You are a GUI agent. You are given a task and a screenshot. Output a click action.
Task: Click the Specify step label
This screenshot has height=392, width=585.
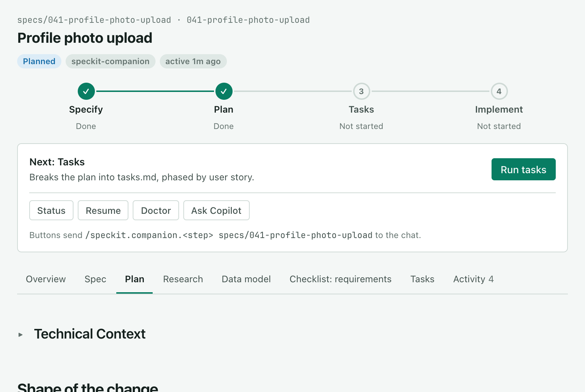tap(86, 109)
